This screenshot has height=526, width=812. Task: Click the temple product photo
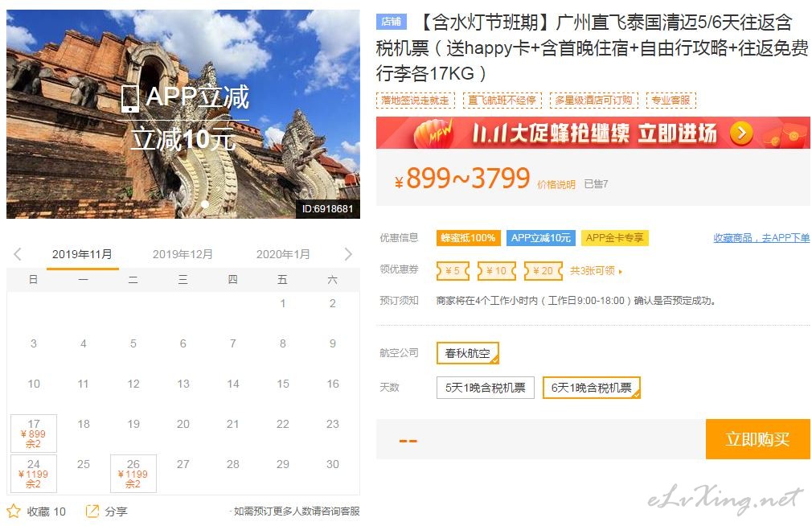(182, 114)
